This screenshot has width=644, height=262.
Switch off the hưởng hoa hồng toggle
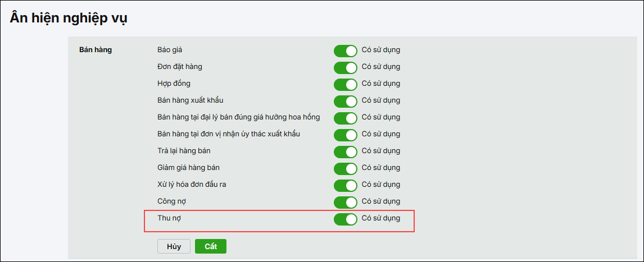click(x=346, y=118)
